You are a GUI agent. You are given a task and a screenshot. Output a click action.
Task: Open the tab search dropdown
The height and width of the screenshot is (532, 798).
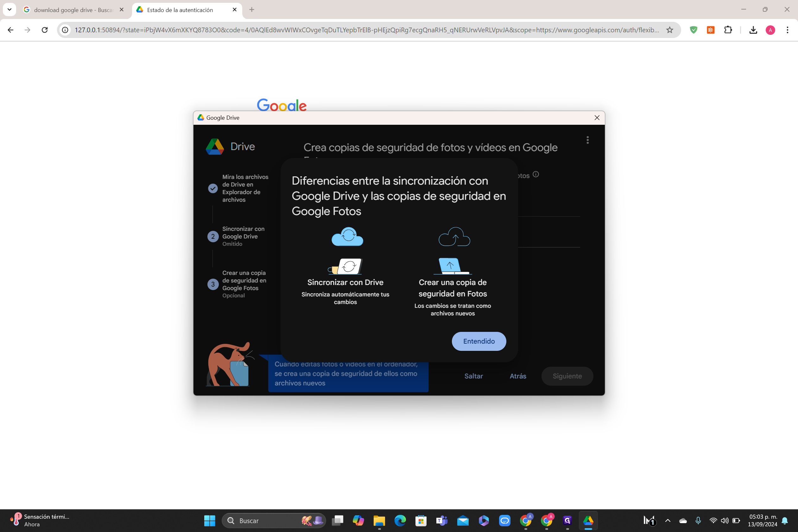point(9,9)
